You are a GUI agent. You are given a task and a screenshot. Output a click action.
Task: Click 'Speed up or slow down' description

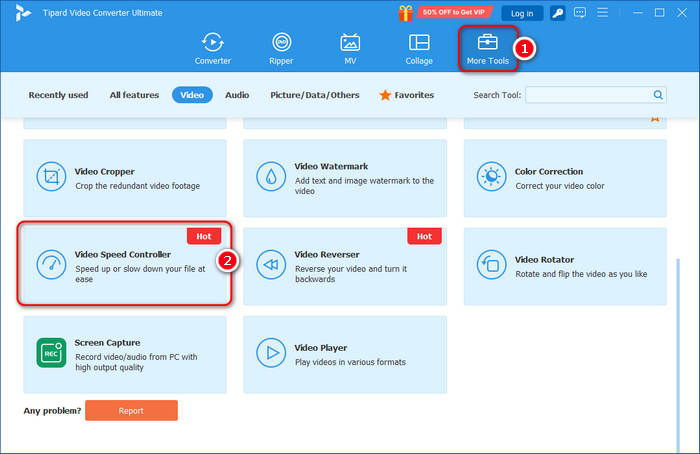[x=140, y=274]
